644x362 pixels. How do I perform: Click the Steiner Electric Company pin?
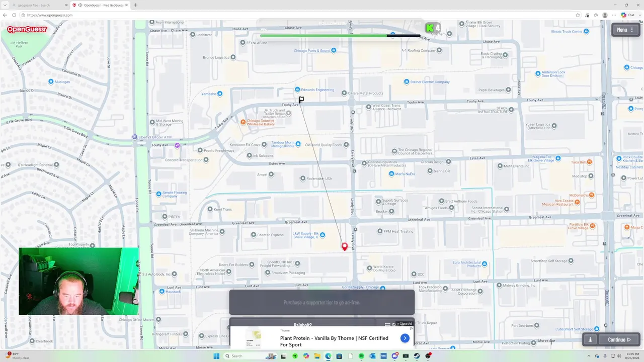[406, 82]
